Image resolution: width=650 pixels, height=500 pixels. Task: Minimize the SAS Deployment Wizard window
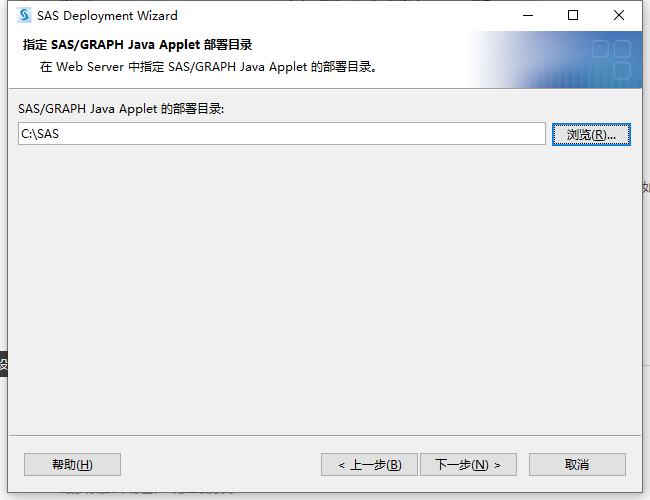pyautogui.click(x=528, y=15)
